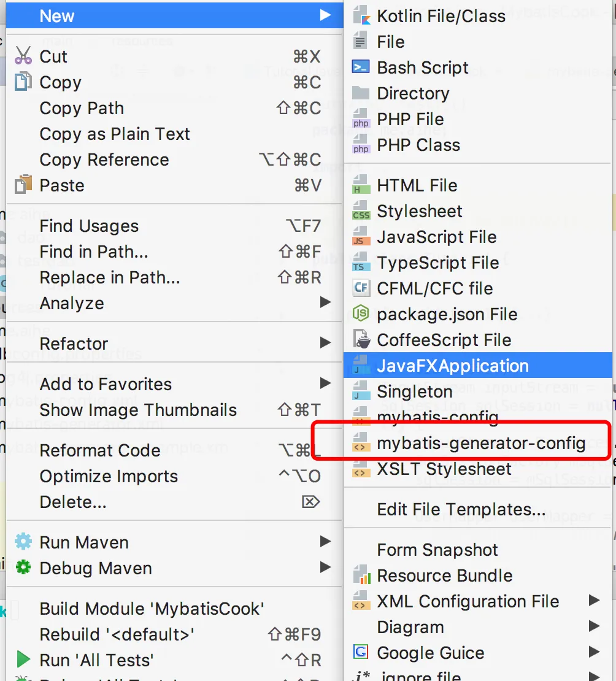Click the Kotlin File/Class icon
The width and height of the screenshot is (616, 681).
pyautogui.click(x=361, y=15)
